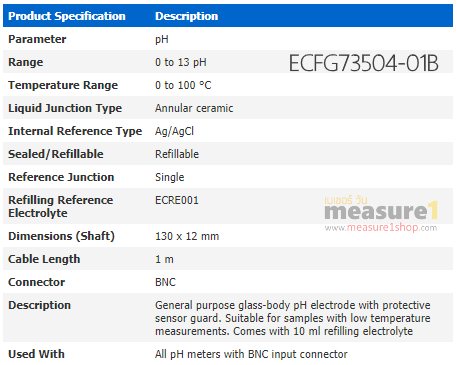Select the Sealed/Refillable row label
457x365 pixels.
point(56,154)
